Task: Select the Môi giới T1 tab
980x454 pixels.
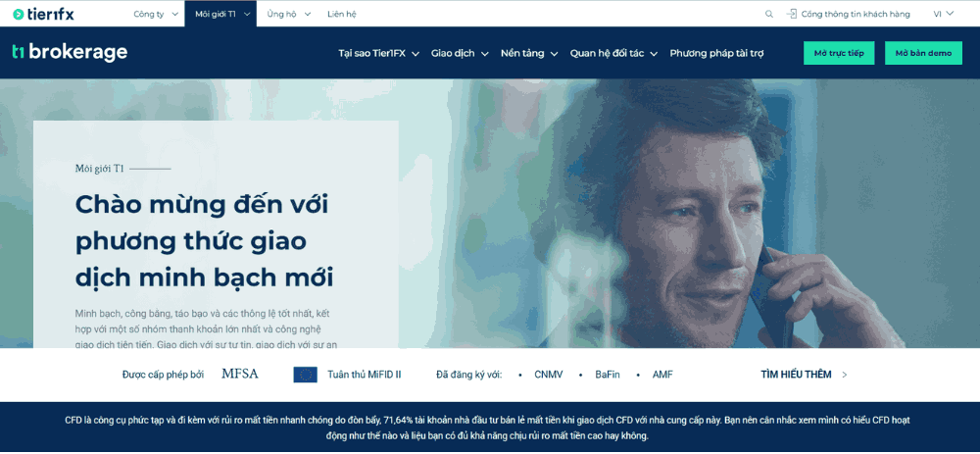Action: pyautogui.click(x=220, y=14)
